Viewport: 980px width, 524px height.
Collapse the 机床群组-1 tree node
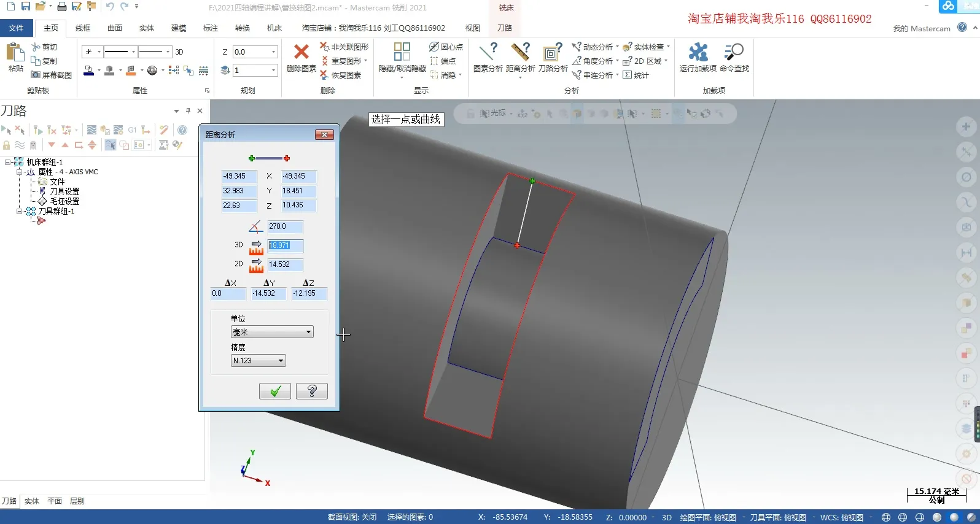[8, 162]
